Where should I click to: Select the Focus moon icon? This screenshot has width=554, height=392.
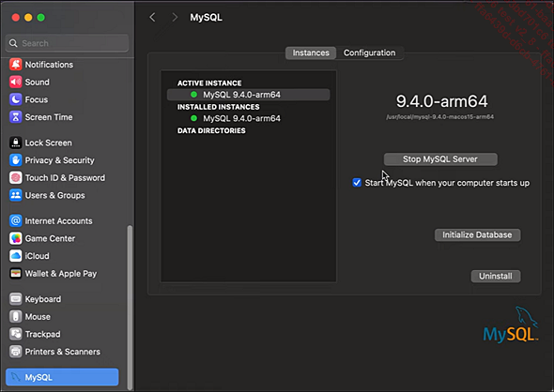pyautogui.click(x=16, y=99)
